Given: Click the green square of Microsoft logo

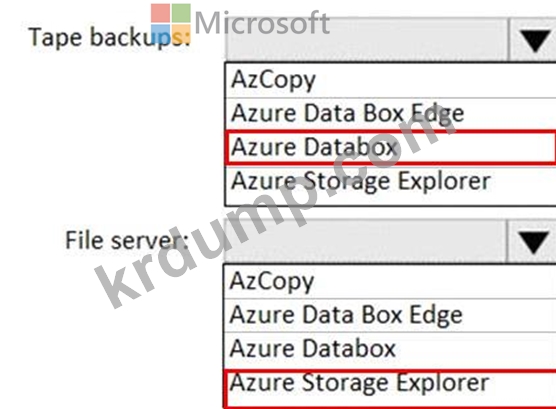Looking at the screenshot, I should click(x=181, y=13).
